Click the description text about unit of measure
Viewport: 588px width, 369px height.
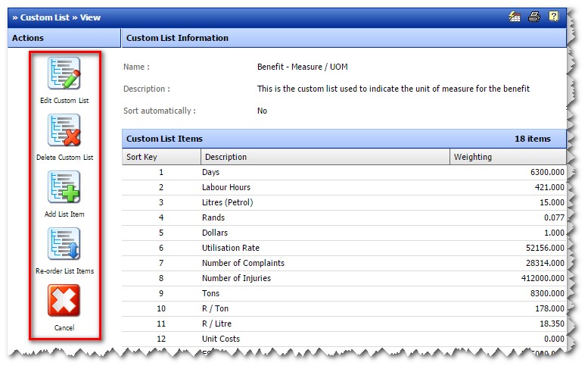(394, 89)
